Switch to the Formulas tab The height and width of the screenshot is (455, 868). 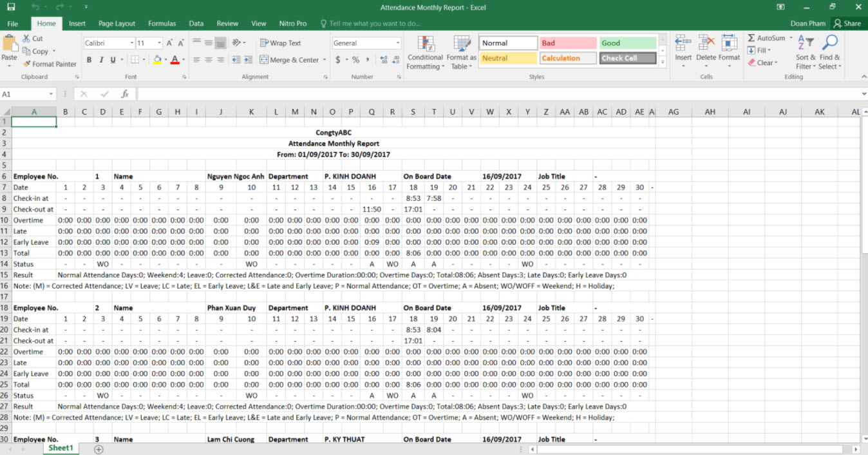point(162,24)
